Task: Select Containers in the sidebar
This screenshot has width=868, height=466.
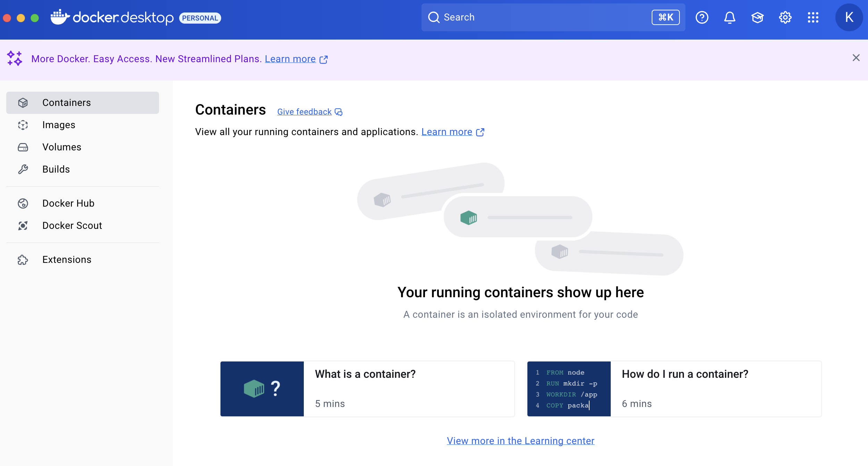Action: [66, 103]
